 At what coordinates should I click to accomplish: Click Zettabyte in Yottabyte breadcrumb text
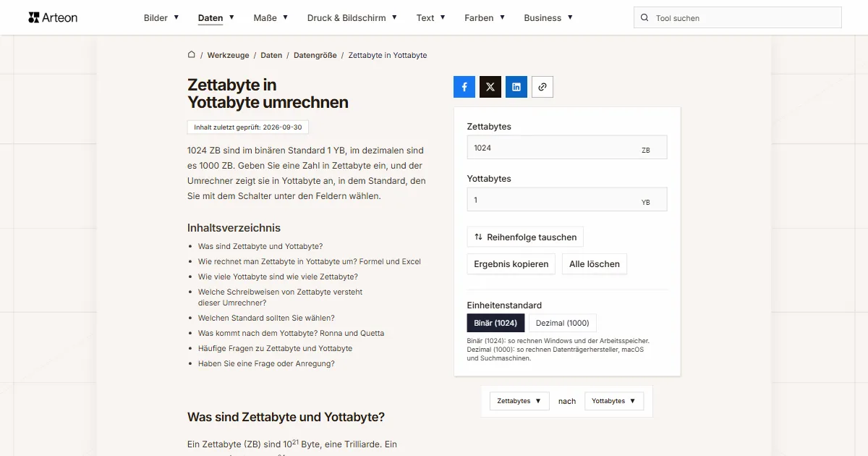coord(388,55)
